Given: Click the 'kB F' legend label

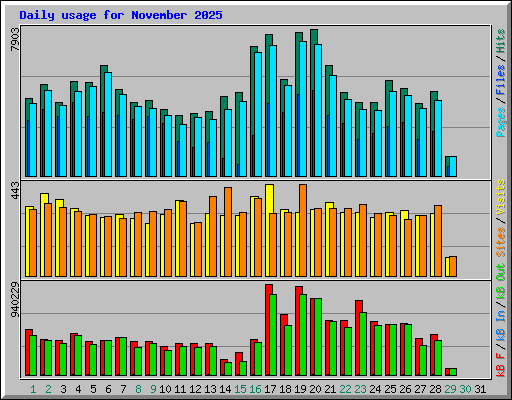Looking at the screenshot, I should click(500, 365).
